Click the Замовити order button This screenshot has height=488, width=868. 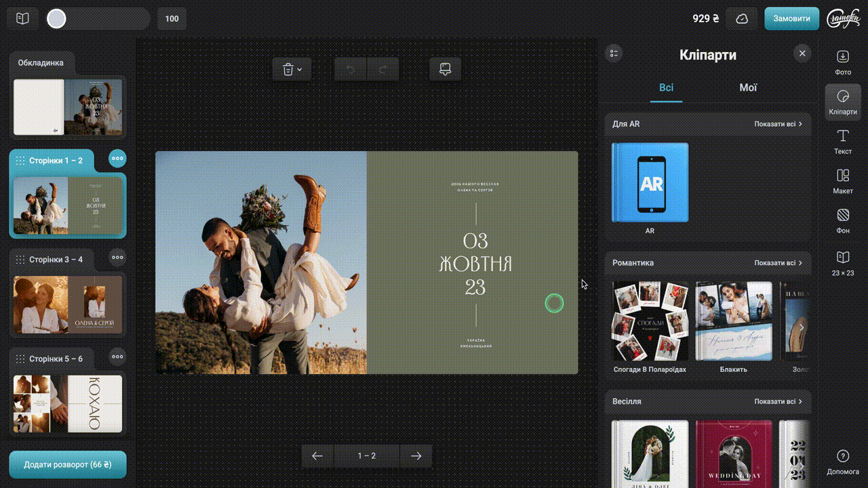(791, 19)
